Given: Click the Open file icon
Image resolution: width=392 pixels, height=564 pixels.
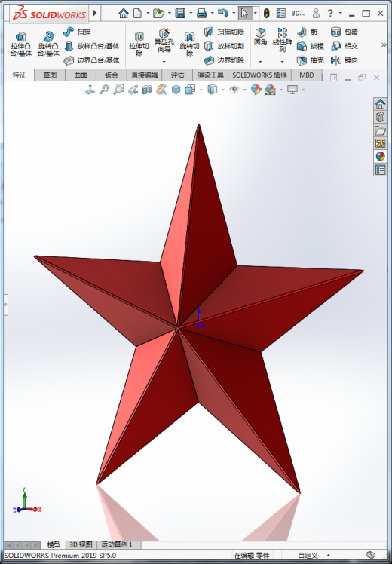Looking at the screenshot, I should tap(158, 14).
